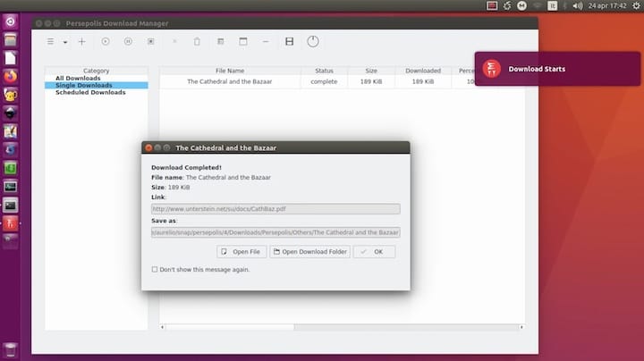Click the Download Starts notification
The height and width of the screenshot is (361, 644).
(557, 69)
